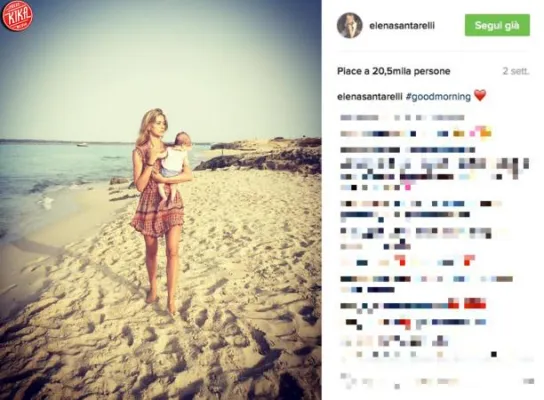
Task: Click the blurred pink emoji ending a comment
Action: (408, 187)
